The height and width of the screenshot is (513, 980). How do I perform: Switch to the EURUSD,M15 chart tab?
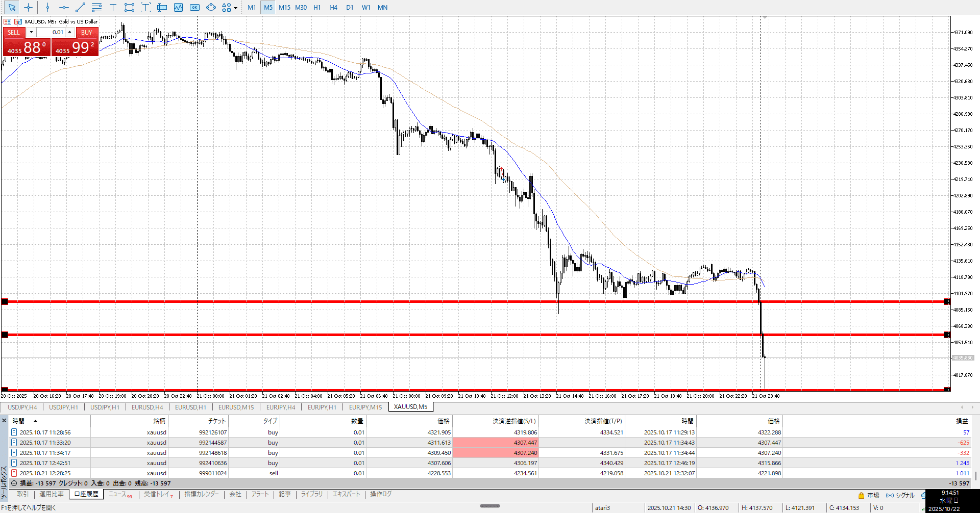[x=236, y=407]
